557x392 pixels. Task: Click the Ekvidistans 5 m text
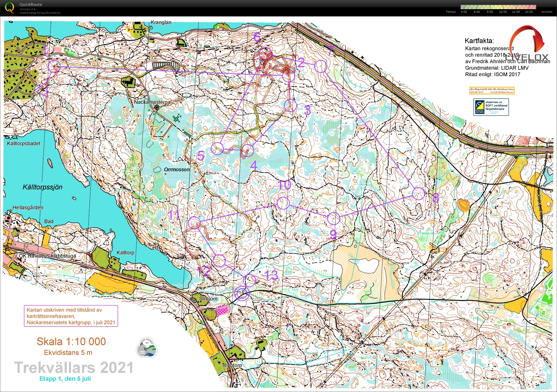click(x=68, y=353)
